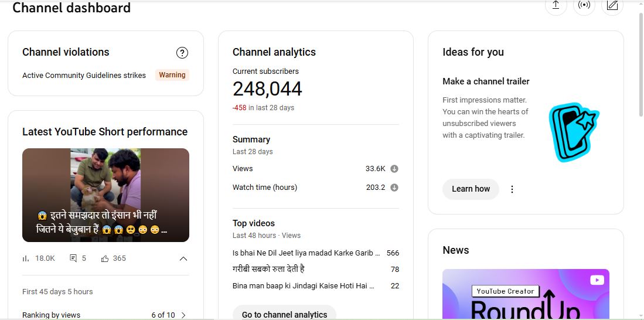Open the latest YouTube Short thumbnail

tap(105, 195)
